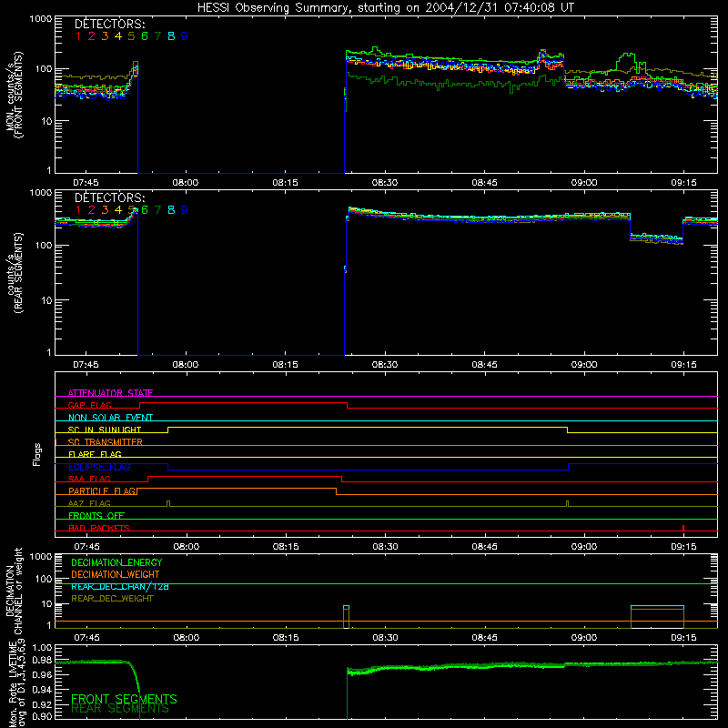
Task: Click the REAR SEGMENTS counts/s y-axis title
Action: [x=15, y=273]
